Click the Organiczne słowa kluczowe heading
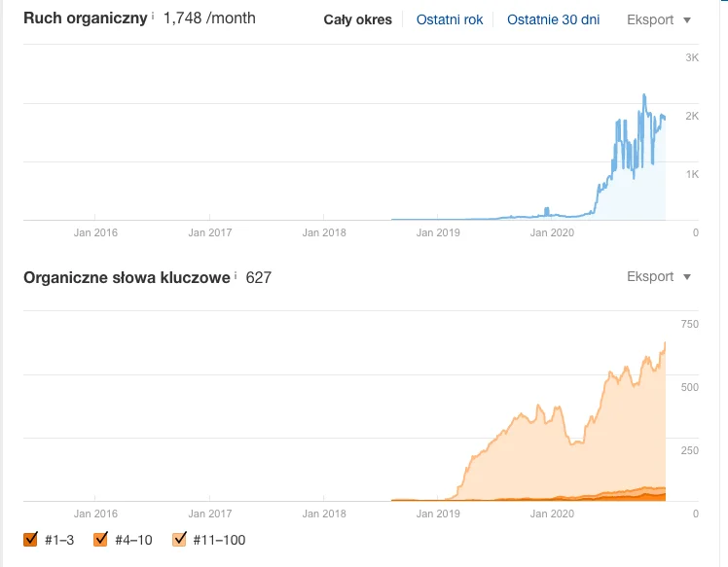The width and height of the screenshot is (728, 567). coord(127,277)
